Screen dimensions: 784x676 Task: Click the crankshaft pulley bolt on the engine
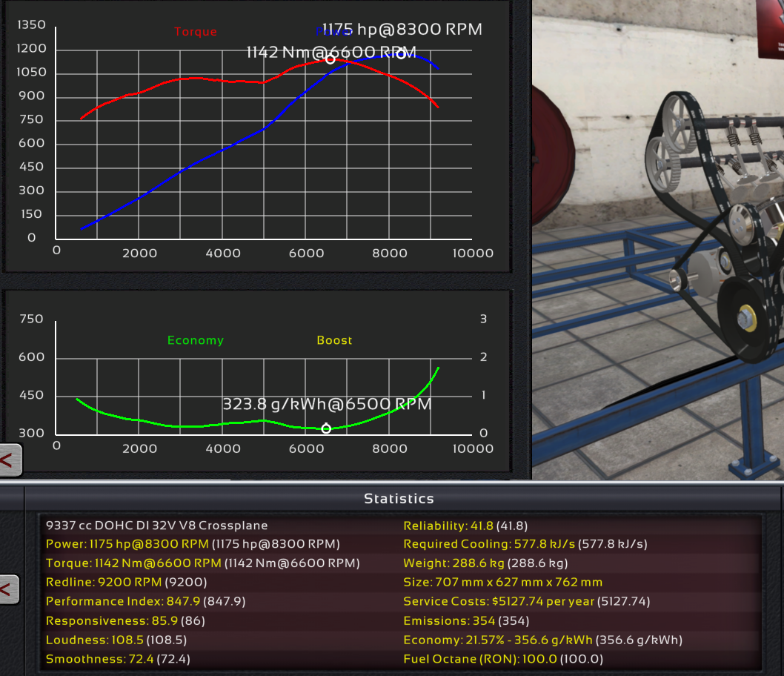745,321
